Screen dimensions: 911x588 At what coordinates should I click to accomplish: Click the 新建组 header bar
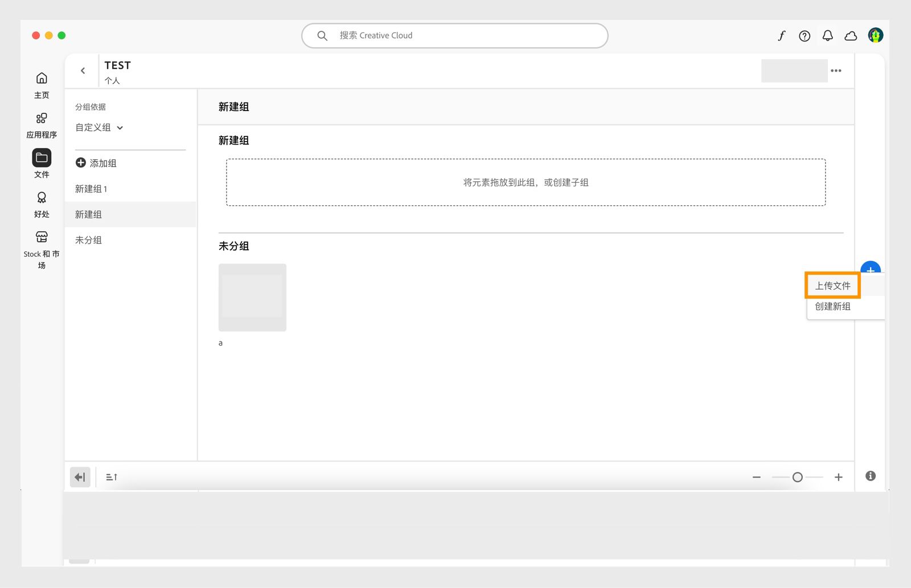coord(526,107)
